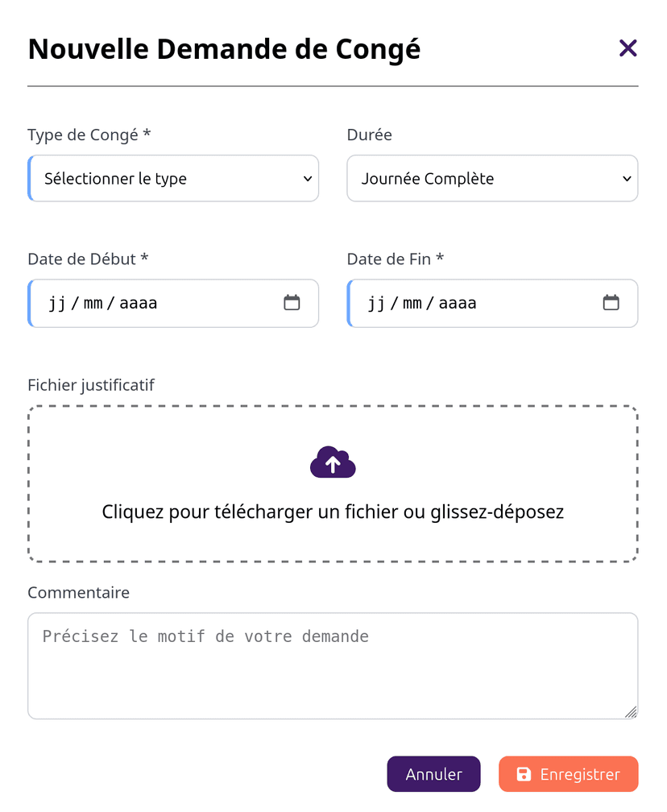The height and width of the screenshot is (812, 667).
Task: Click the purple cloud upload icon
Action: point(333,462)
